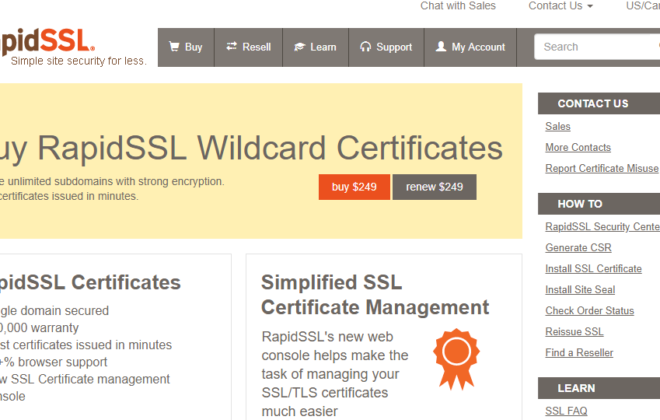Click the arrows icon beside Resell
Viewport: 660px width, 420px height.
(x=232, y=46)
